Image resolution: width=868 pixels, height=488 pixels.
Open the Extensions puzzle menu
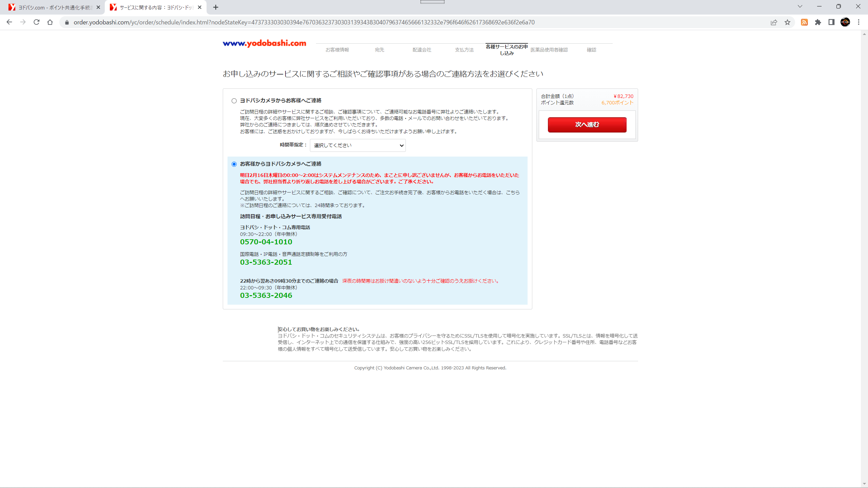click(818, 22)
